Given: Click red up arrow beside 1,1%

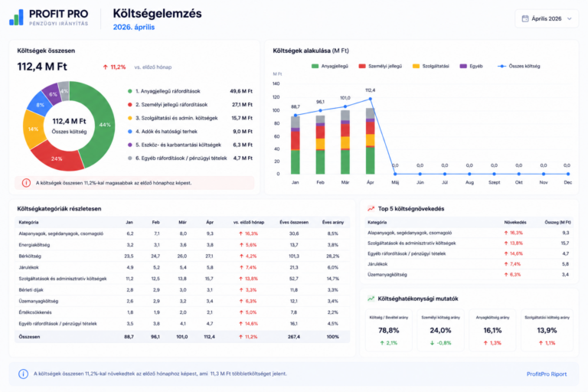Looking at the screenshot, I should (541, 343).
